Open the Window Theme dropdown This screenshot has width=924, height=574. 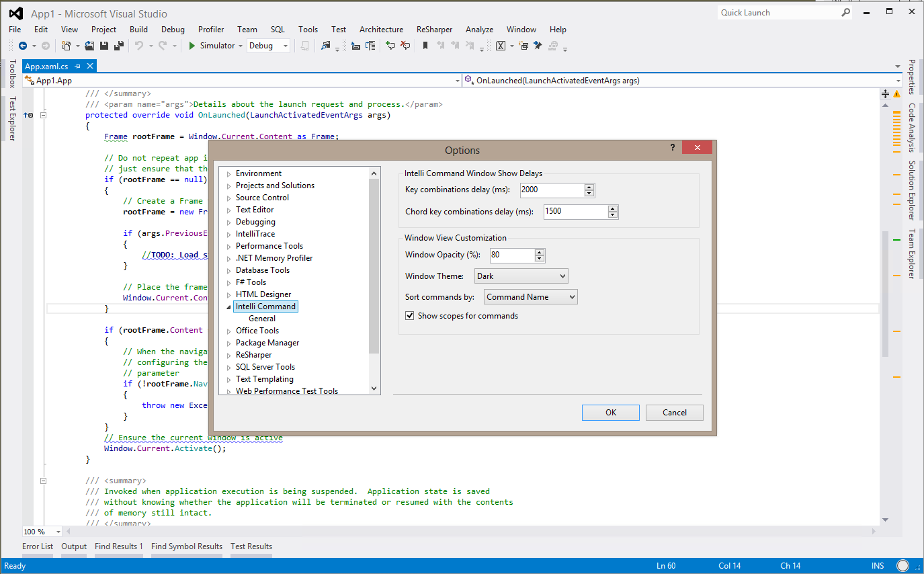(521, 276)
